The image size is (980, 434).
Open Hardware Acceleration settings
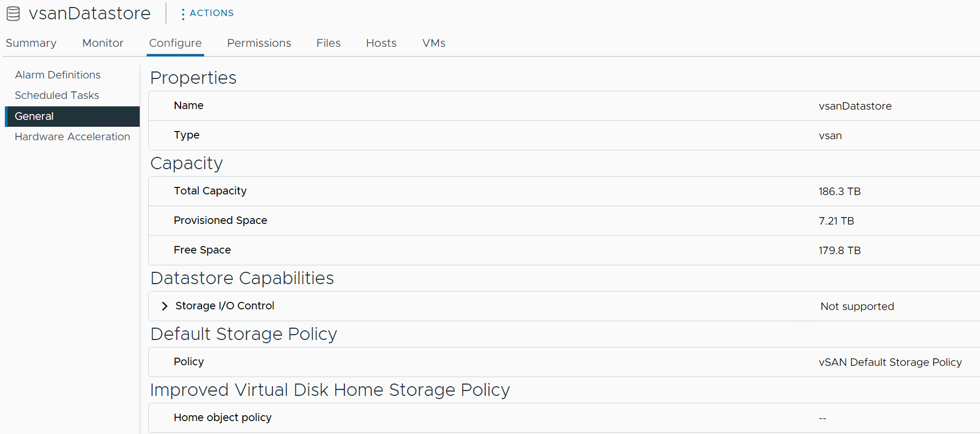73,136
